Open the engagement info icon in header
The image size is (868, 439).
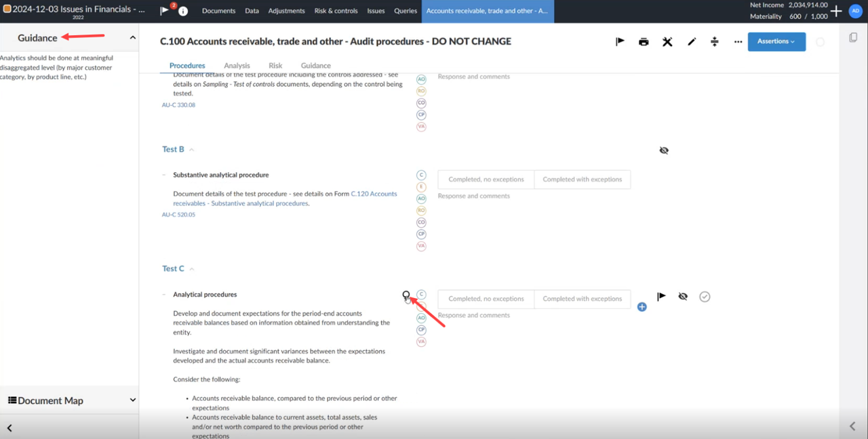coord(183,12)
